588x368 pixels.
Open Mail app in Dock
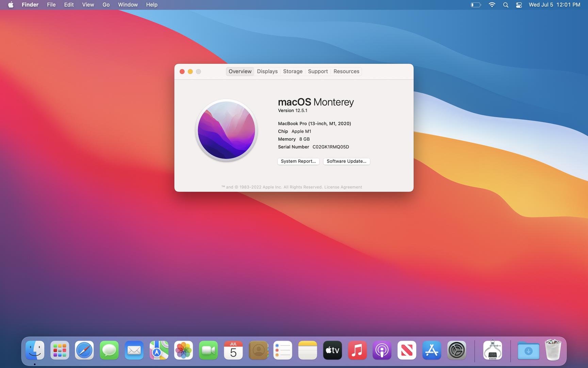coord(134,350)
